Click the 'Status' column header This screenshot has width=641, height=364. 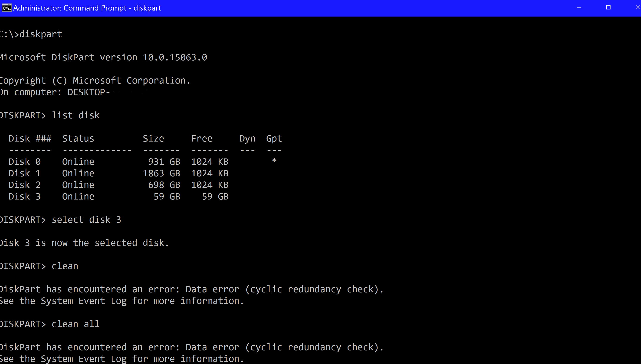coord(78,139)
